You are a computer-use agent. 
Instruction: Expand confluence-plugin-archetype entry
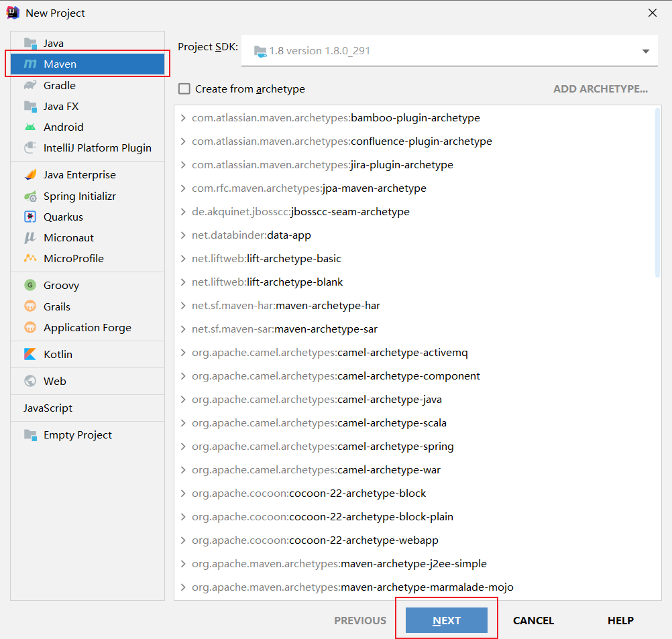coord(183,141)
